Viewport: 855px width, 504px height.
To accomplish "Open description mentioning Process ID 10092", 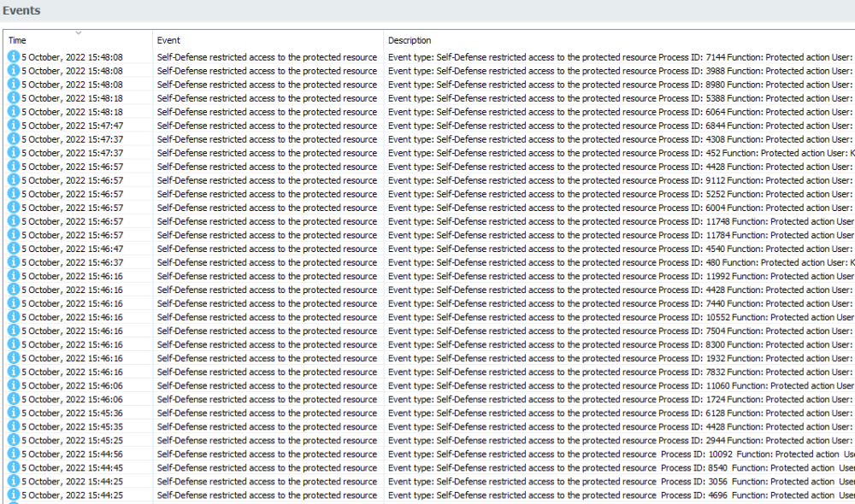I will [621, 454].
